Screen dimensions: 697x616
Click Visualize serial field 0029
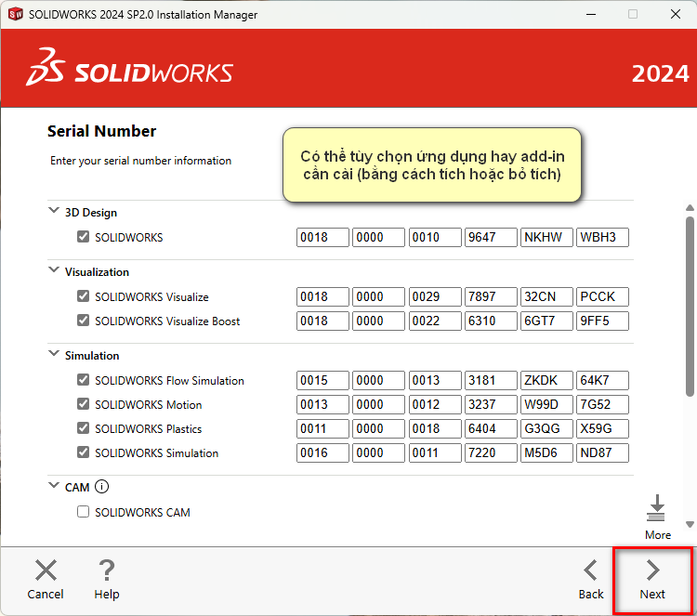(x=435, y=296)
